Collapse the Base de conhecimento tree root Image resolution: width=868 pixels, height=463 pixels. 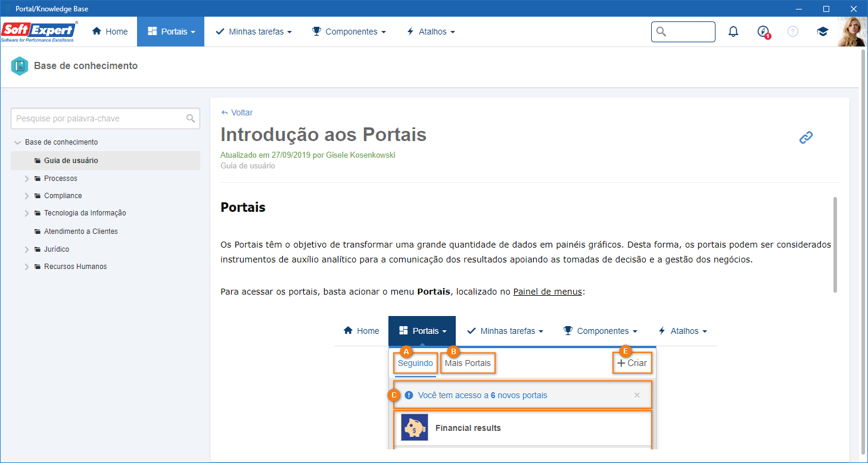coord(17,142)
